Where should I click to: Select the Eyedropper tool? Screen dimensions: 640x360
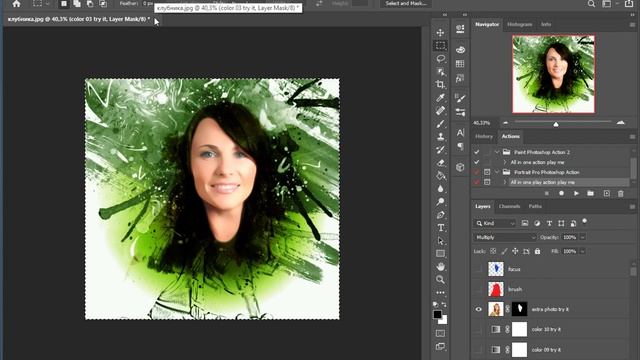click(x=440, y=98)
